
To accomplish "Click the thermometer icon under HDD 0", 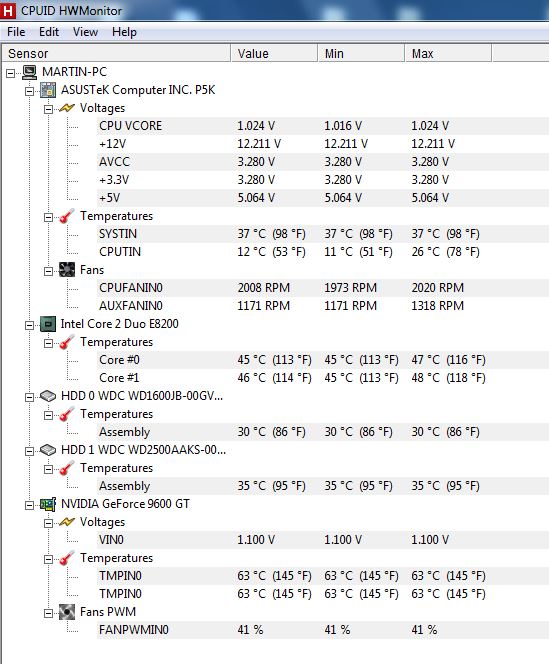I will [x=67, y=414].
